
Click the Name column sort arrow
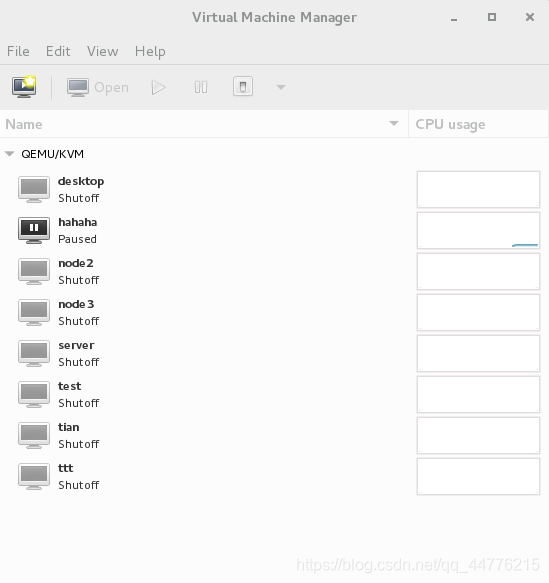pos(394,123)
